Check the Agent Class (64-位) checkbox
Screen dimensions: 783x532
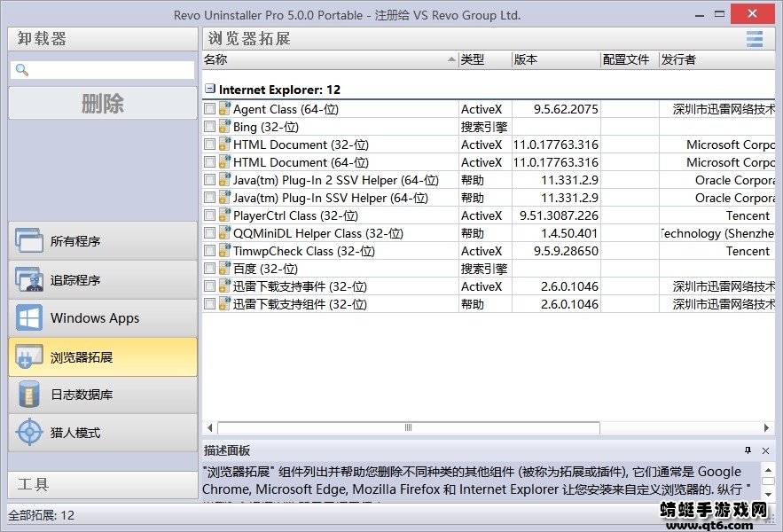click(x=208, y=109)
